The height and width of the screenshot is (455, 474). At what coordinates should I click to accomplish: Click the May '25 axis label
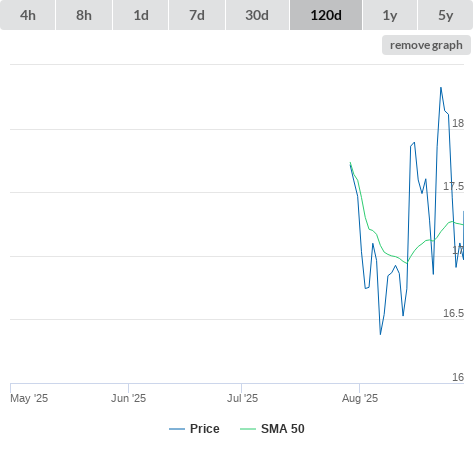click(29, 398)
